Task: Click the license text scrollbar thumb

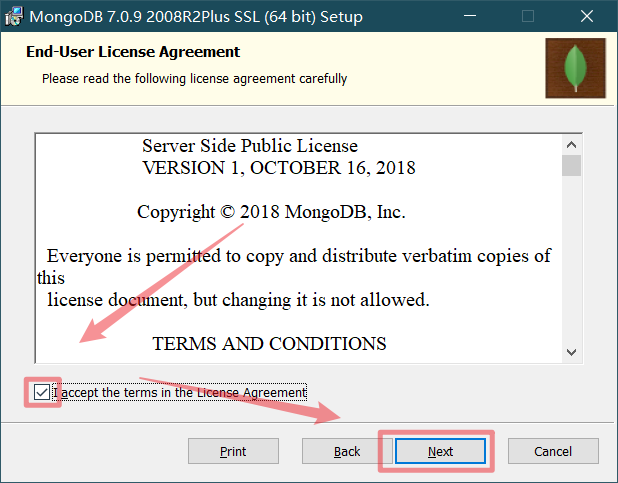Action: pyautogui.click(x=571, y=166)
